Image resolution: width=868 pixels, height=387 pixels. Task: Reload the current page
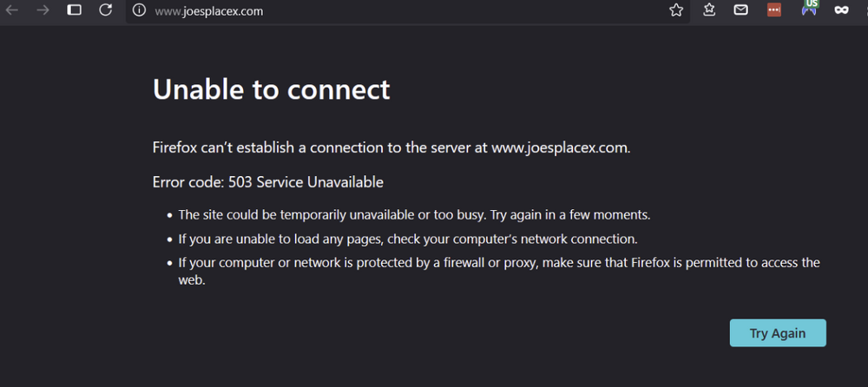106,10
